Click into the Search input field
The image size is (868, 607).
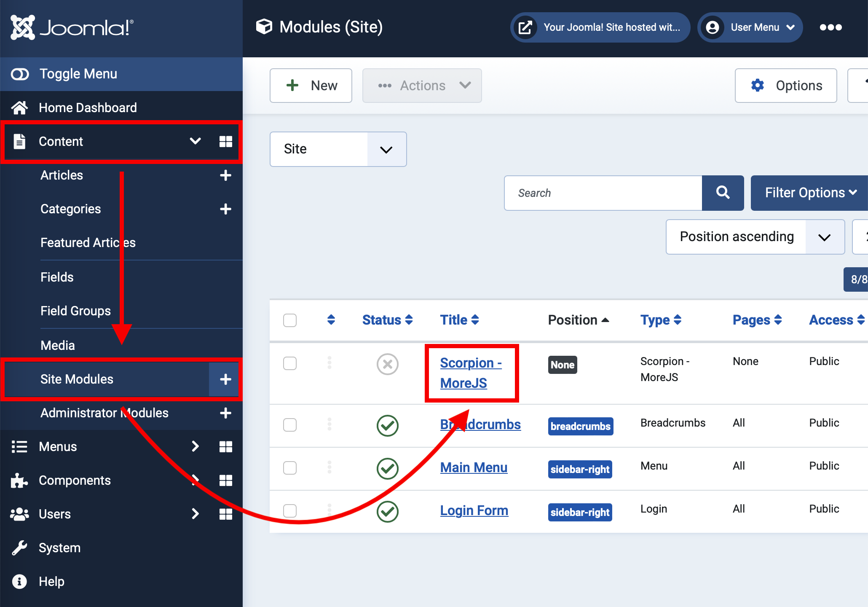[x=603, y=193]
